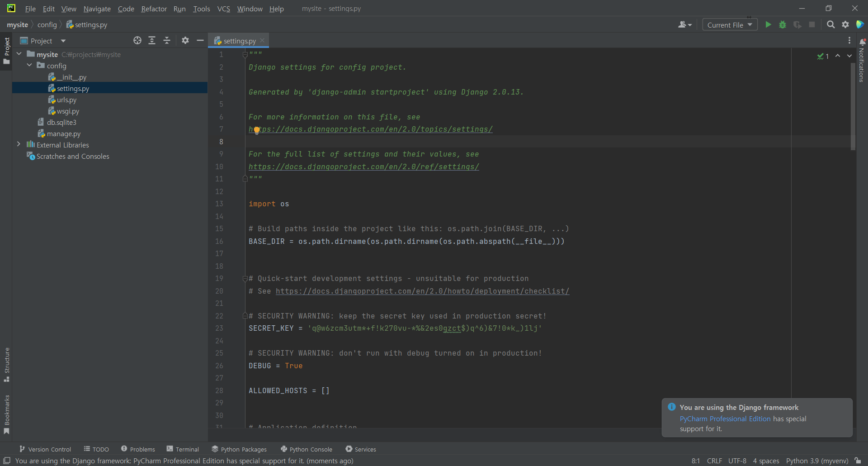Open VCS menu

point(223,9)
